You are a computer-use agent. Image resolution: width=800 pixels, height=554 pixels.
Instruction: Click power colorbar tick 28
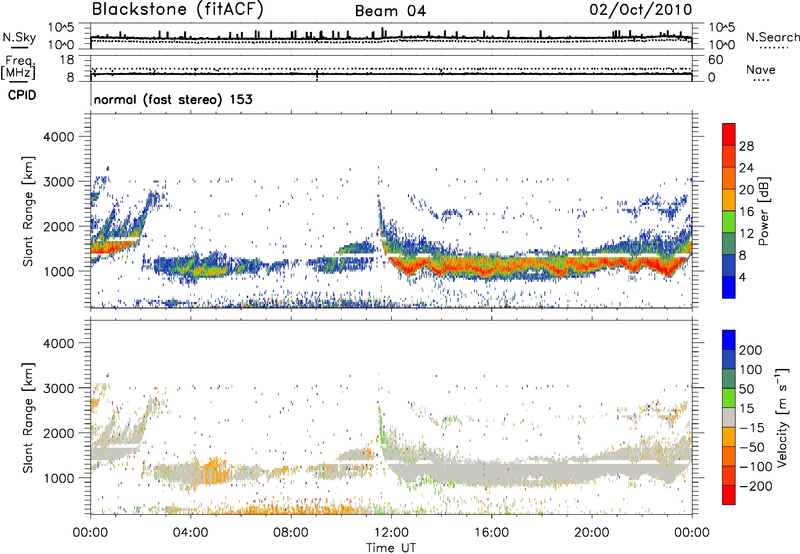(746, 146)
